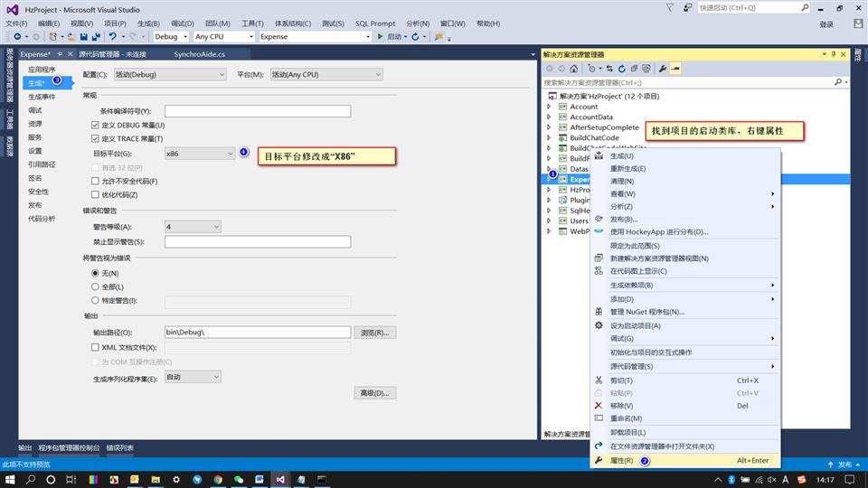The image size is (868, 488).
Task: Expand the Account project node
Action: [549, 107]
